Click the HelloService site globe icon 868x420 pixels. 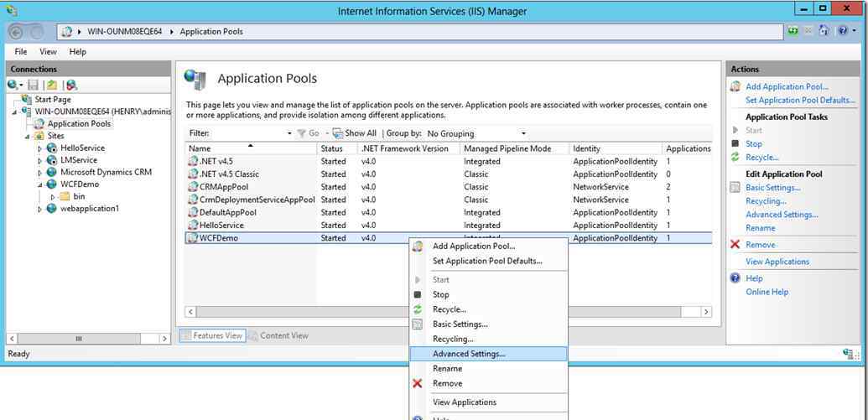52,148
